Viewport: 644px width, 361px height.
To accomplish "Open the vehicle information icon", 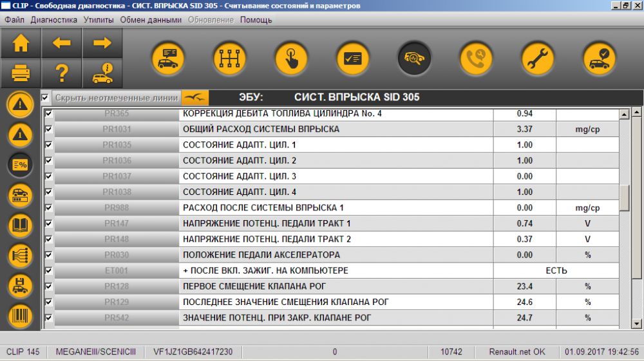I will [102, 73].
